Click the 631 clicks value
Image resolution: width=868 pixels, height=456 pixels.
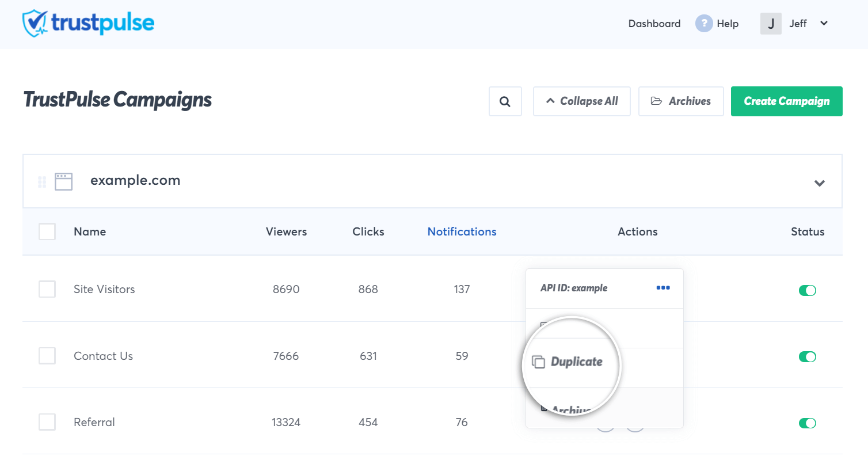(x=368, y=356)
